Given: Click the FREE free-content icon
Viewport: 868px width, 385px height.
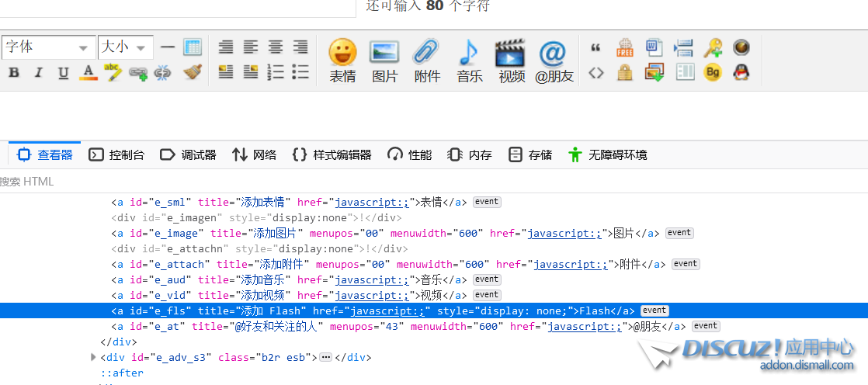Looking at the screenshot, I should tap(625, 47).
